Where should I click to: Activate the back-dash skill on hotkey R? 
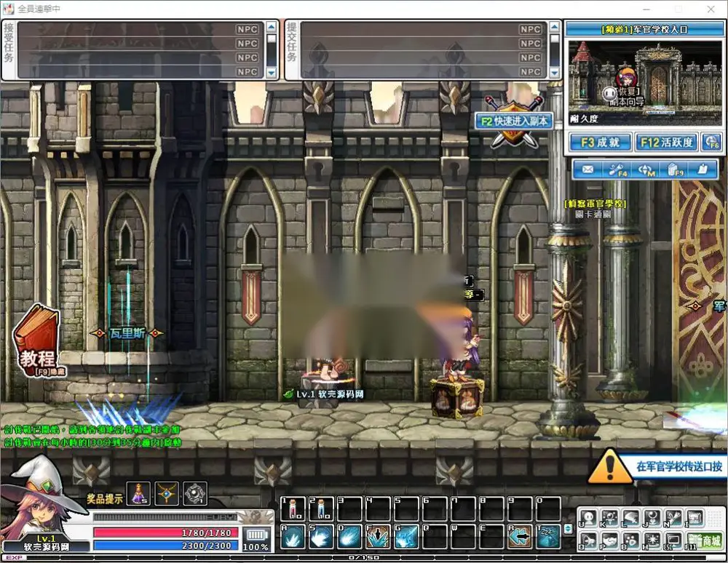520,537
